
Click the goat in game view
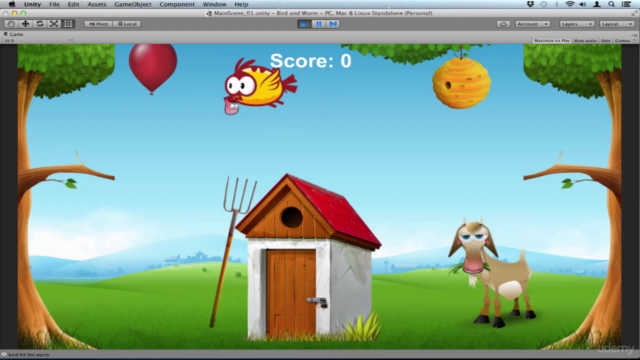pyautogui.click(x=492, y=272)
